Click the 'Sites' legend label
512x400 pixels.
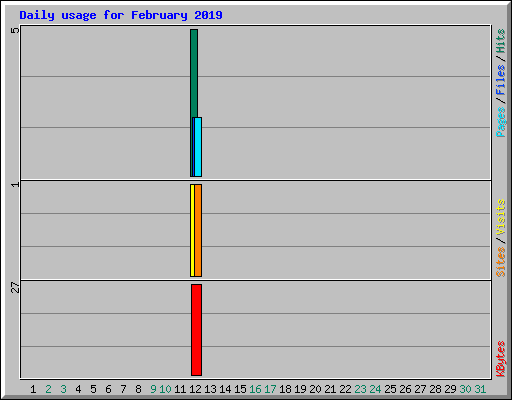click(x=500, y=262)
